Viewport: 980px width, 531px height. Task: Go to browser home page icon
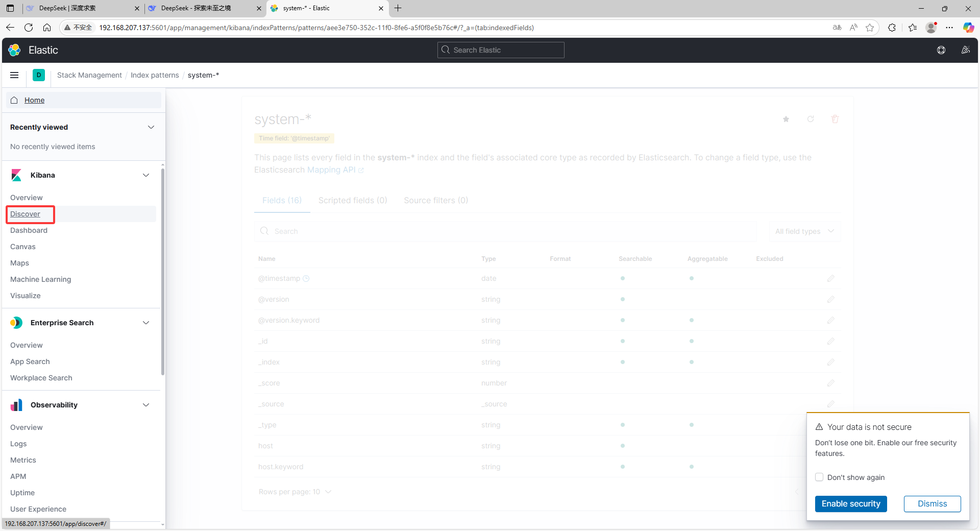click(47, 28)
